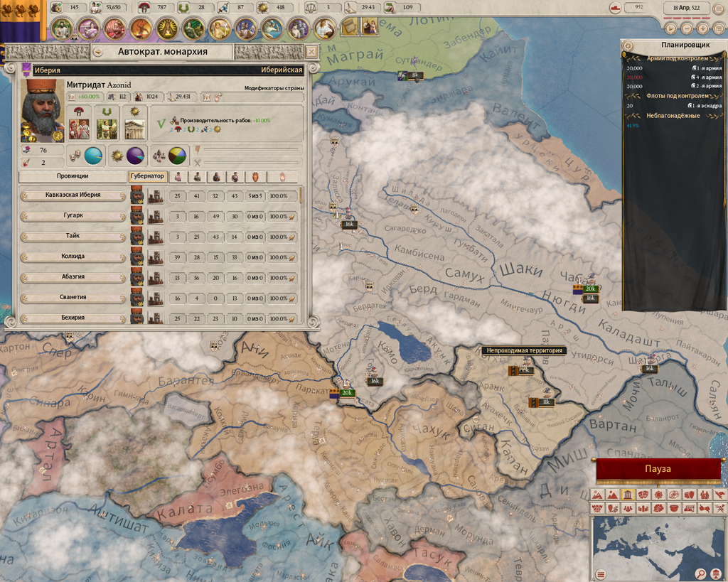Click the red fort icon beside 952
The height and width of the screenshot is (582, 728).
click(x=615, y=7)
